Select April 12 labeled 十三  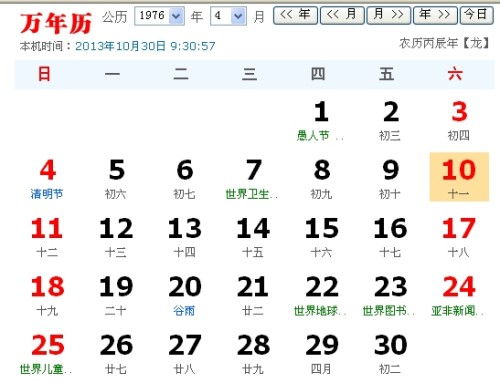point(116,237)
